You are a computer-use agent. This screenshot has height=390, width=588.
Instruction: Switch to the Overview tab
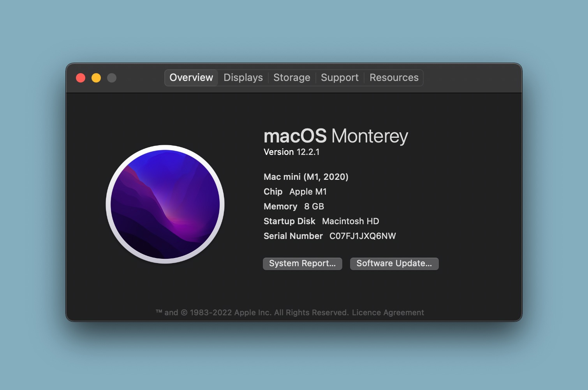coord(191,77)
